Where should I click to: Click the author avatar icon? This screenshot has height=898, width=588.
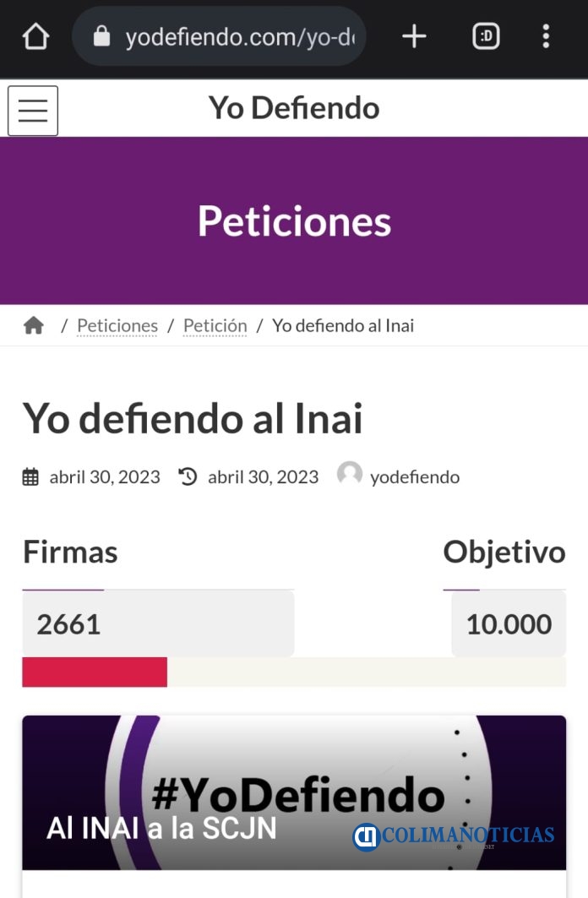349,474
